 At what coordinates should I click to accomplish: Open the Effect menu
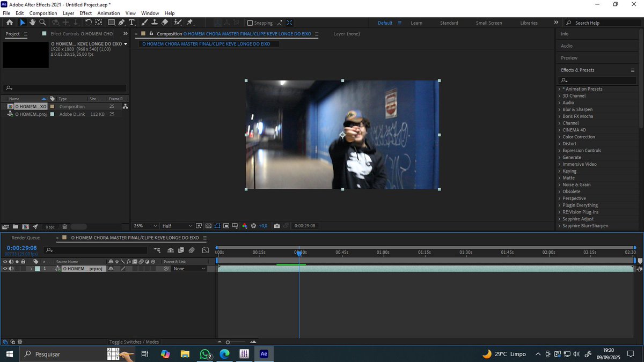coord(85,13)
